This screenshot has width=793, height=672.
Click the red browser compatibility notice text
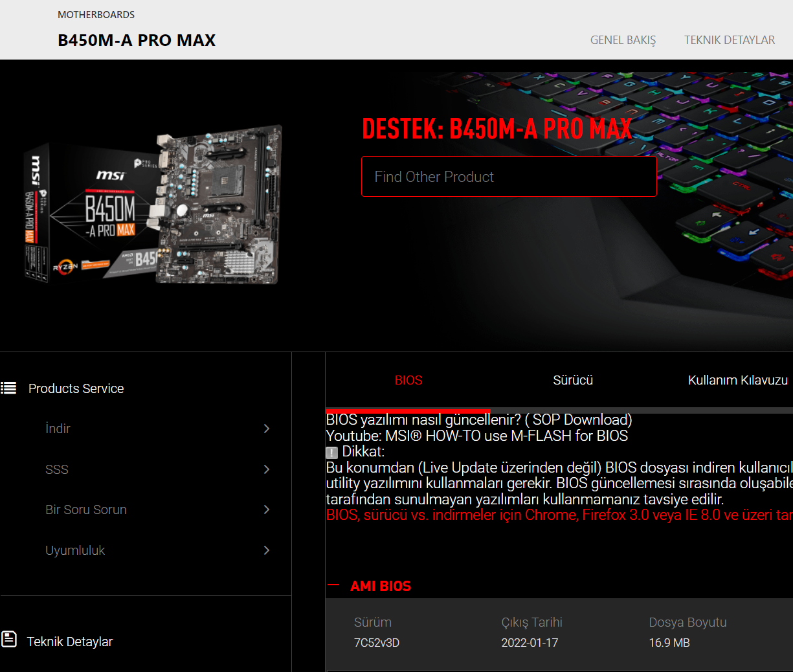559,515
